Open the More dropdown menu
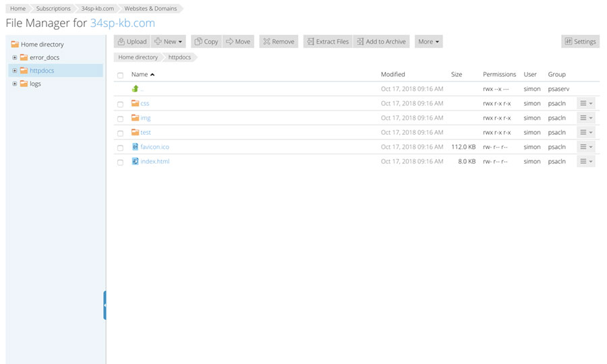This screenshot has width=607, height=364. click(428, 41)
